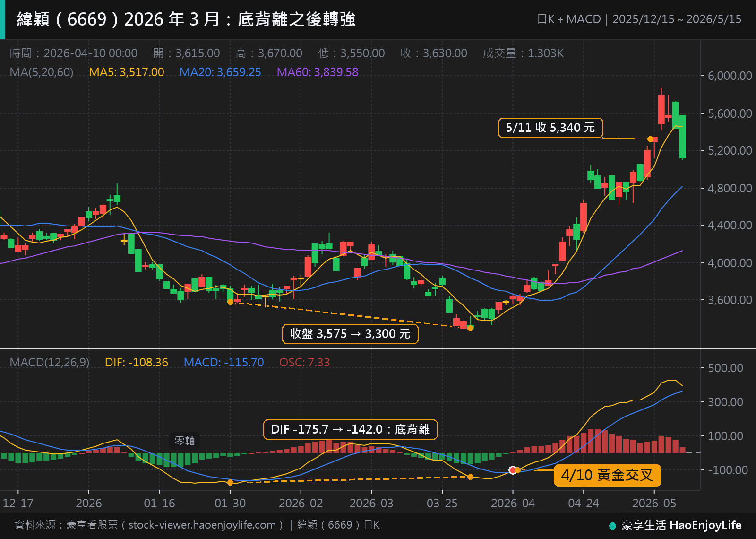Click the 4,800.00 price axis label

click(x=730, y=188)
